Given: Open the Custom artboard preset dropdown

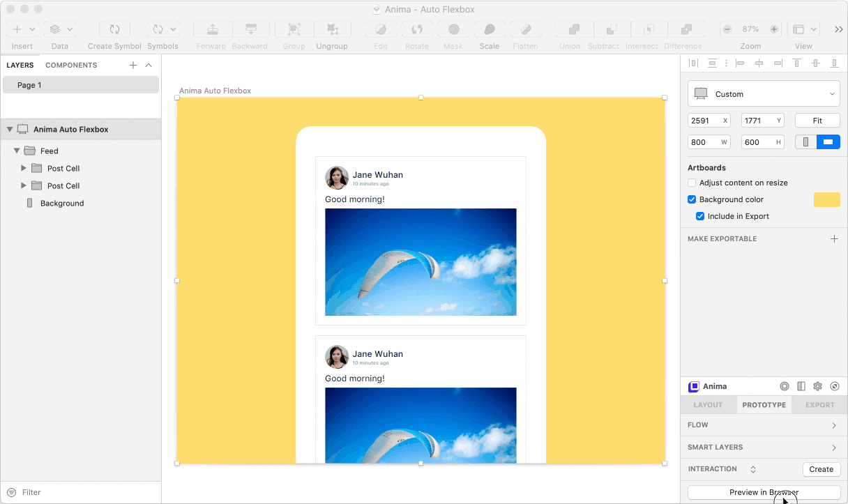Looking at the screenshot, I should click(764, 94).
